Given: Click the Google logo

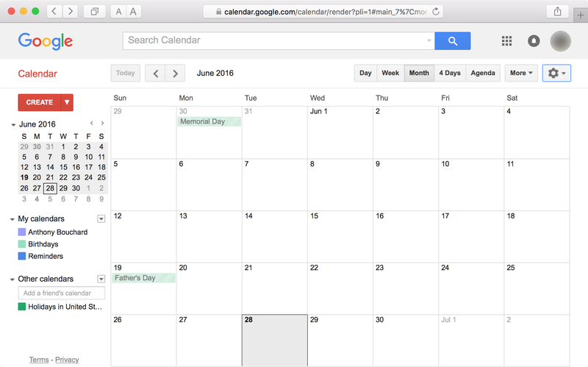Looking at the screenshot, I should [46, 41].
